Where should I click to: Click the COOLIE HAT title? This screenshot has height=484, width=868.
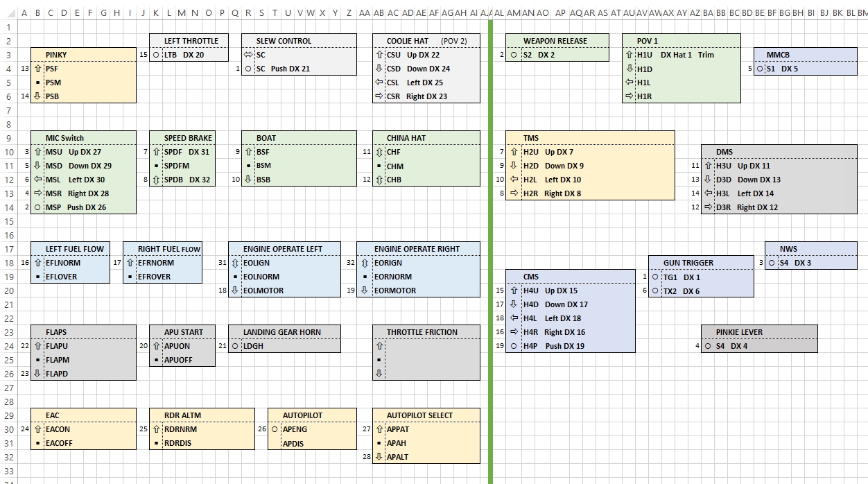click(x=407, y=41)
